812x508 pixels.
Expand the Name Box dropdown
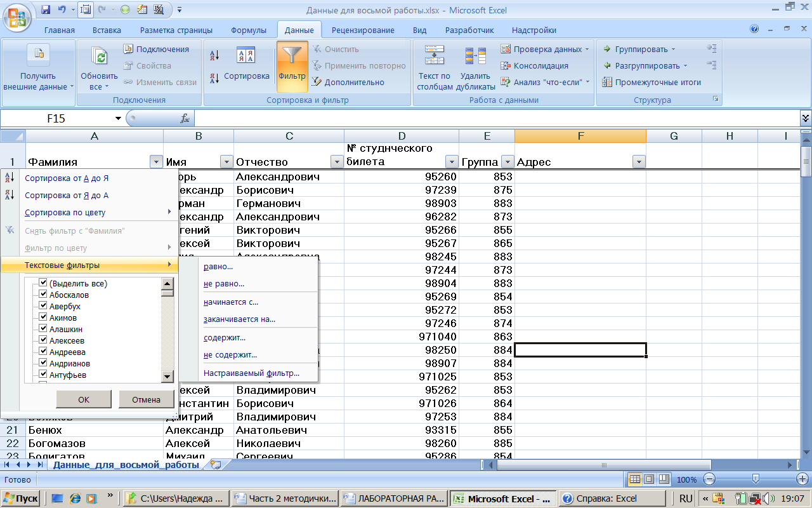click(118, 119)
